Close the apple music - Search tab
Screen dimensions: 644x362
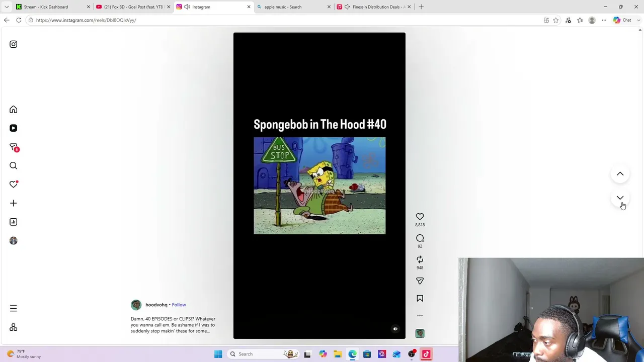(x=329, y=7)
